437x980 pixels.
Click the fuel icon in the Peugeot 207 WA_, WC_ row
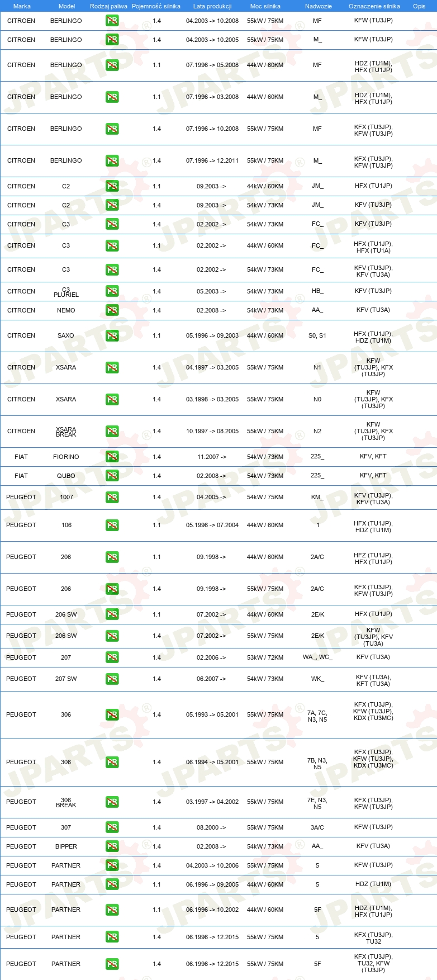[112, 657]
